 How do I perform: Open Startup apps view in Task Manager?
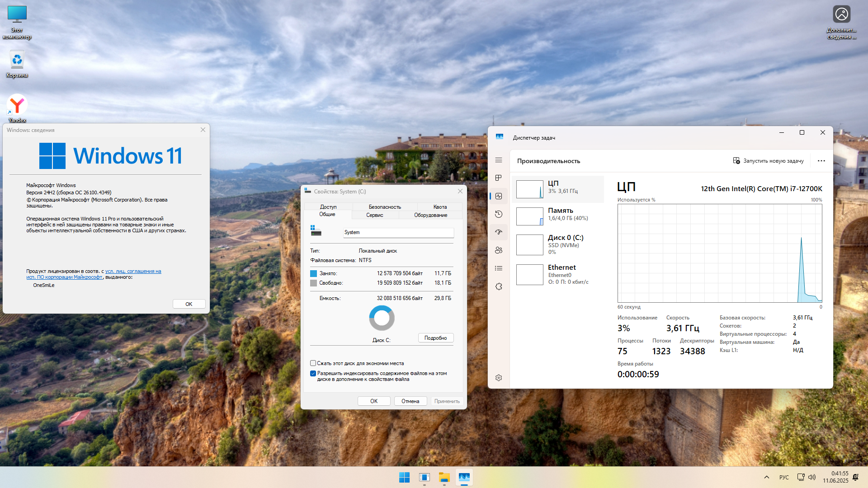pyautogui.click(x=499, y=232)
